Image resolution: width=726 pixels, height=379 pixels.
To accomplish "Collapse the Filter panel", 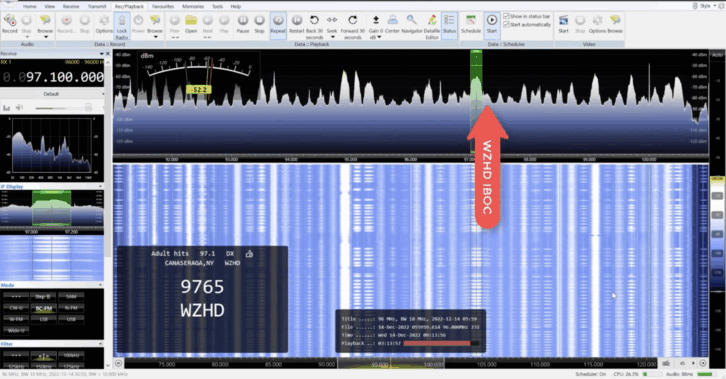I will point(100,344).
